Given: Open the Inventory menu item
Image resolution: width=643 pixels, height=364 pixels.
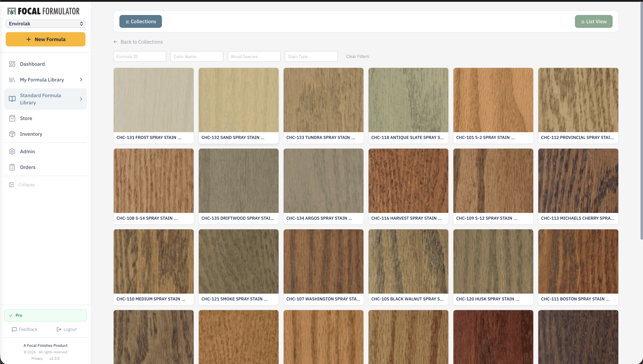Looking at the screenshot, I should coord(46,134).
